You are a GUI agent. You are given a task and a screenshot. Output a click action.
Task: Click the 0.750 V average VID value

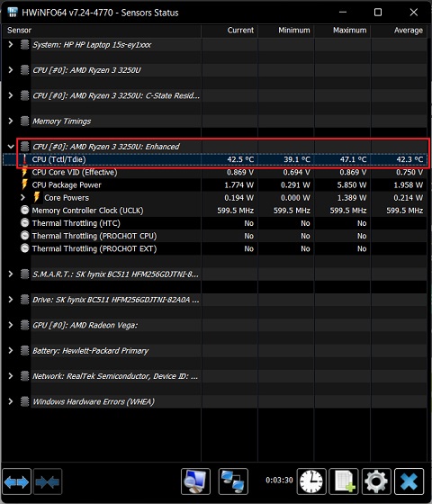click(409, 172)
